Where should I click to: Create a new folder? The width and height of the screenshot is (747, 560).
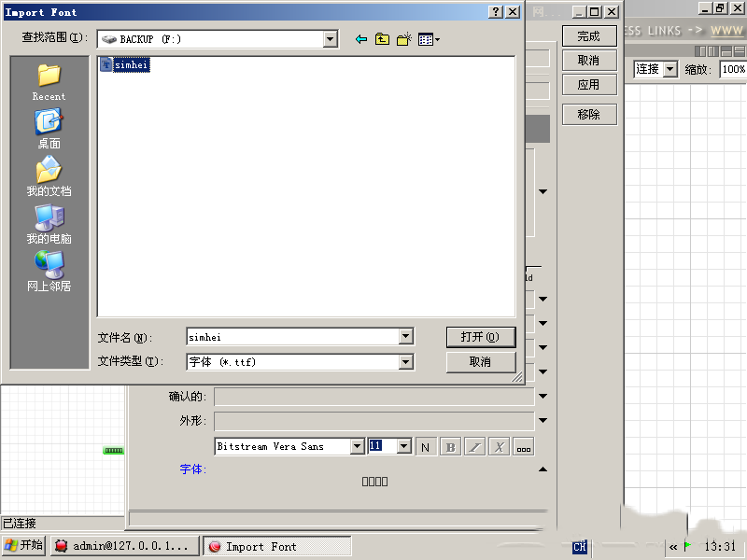click(404, 39)
